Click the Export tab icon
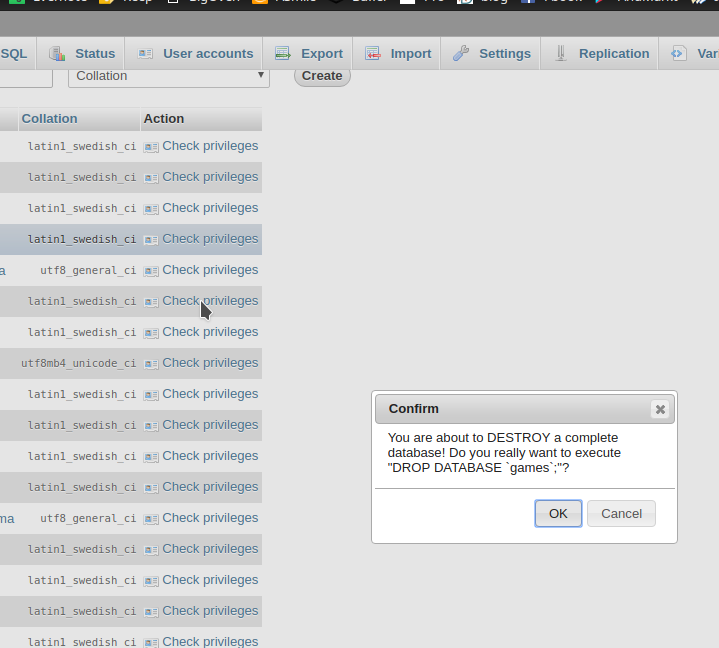719x648 pixels. [283, 54]
